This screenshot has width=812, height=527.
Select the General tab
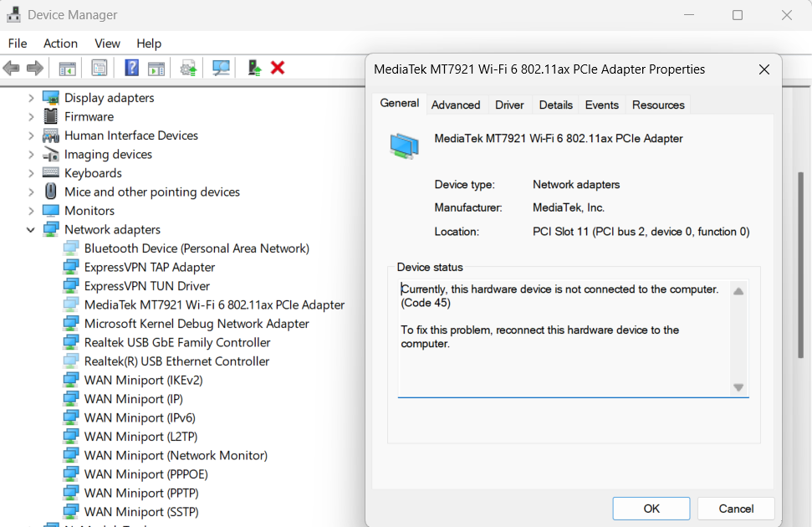coord(399,103)
